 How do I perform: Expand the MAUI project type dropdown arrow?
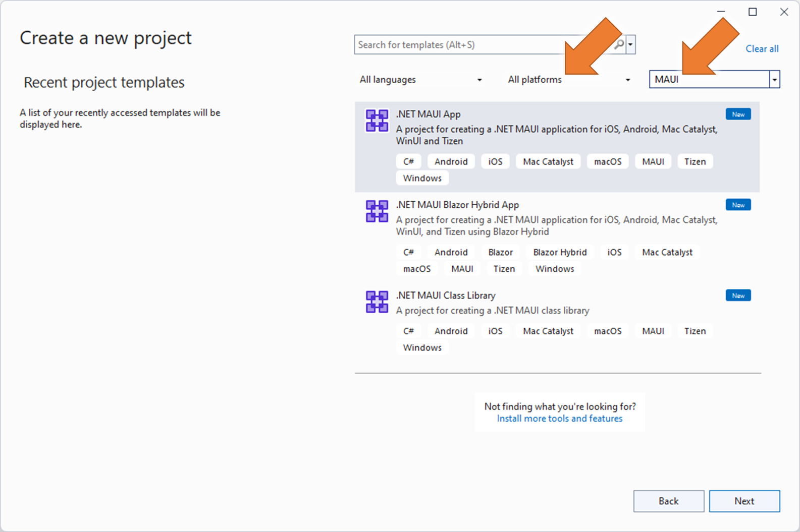tap(775, 80)
